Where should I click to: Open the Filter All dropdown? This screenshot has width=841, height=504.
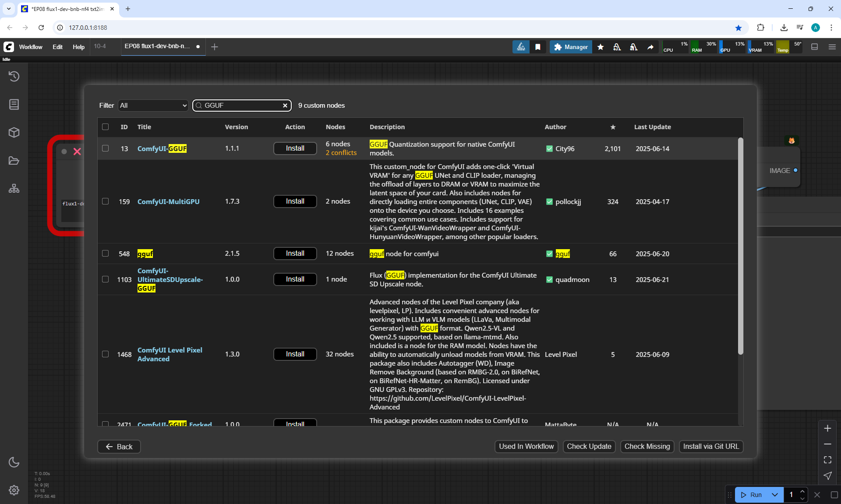pos(153,106)
